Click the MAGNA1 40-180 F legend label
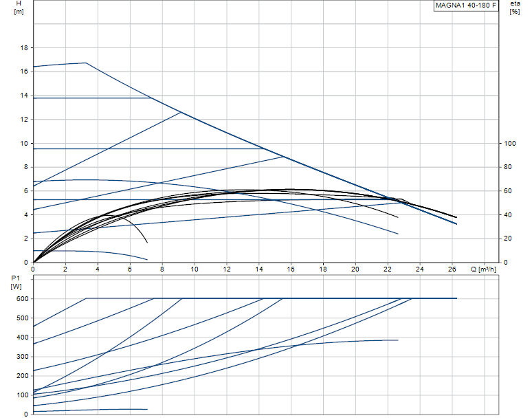 coord(465,5)
